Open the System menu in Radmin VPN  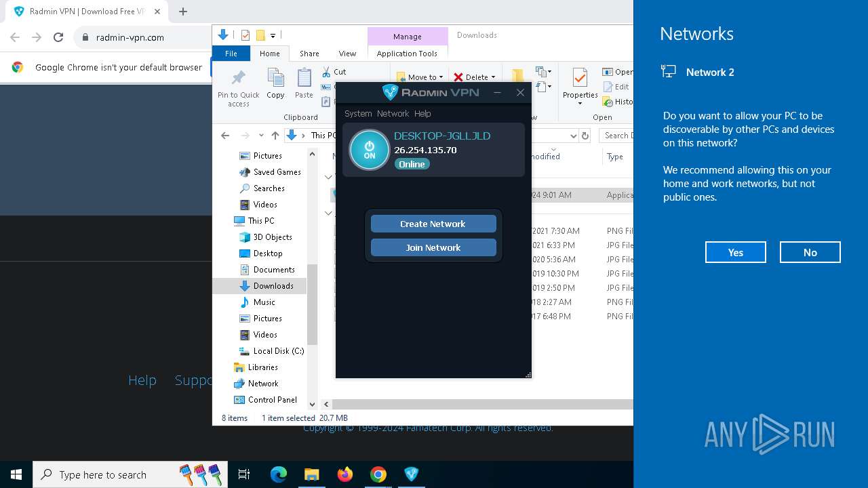point(358,113)
